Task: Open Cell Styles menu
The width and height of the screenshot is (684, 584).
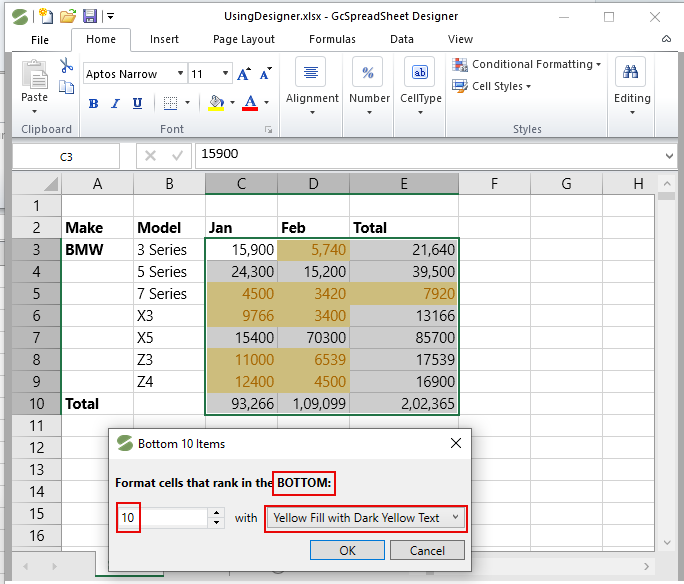Action: [492, 86]
